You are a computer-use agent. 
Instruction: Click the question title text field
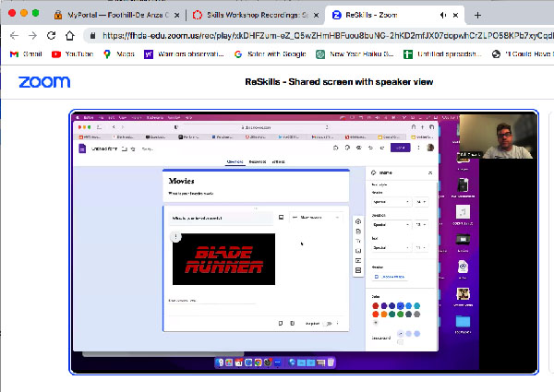pyautogui.click(x=221, y=218)
